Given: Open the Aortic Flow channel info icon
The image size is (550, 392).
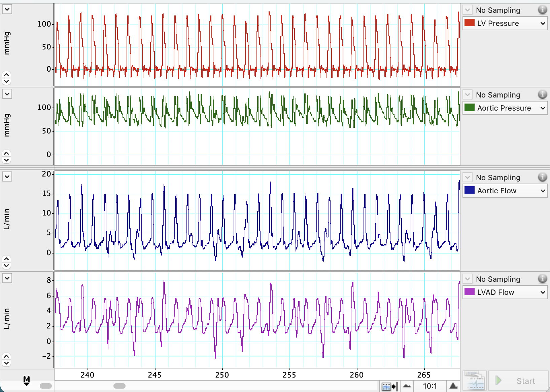Looking at the screenshot, I should pyautogui.click(x=542, y=178).
